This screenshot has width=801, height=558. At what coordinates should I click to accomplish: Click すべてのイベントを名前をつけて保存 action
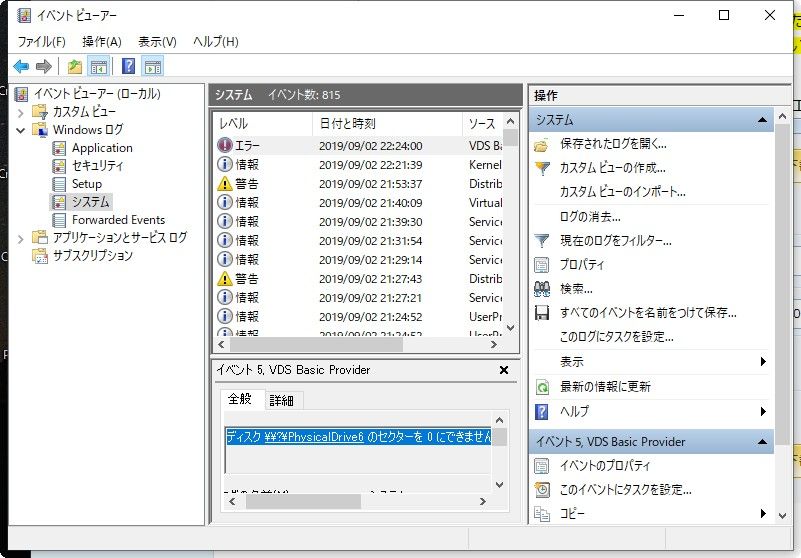(x=648, y=313)
